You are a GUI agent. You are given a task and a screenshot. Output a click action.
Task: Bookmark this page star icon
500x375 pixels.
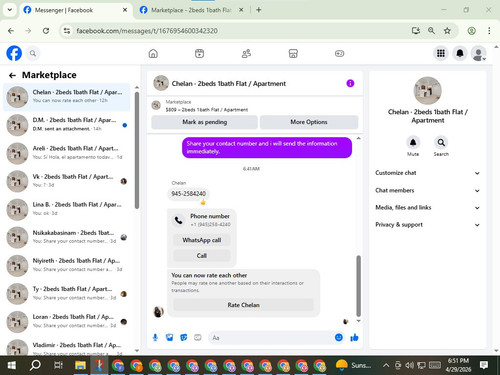tap(447, 31)
